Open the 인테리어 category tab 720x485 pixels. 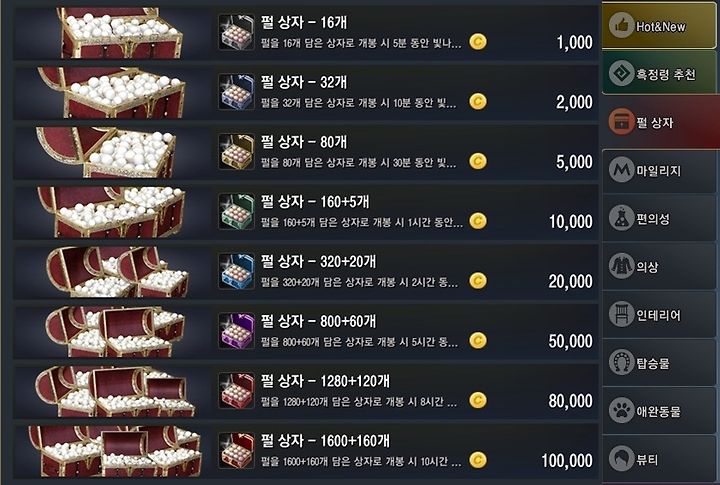(x=659, y=315)
